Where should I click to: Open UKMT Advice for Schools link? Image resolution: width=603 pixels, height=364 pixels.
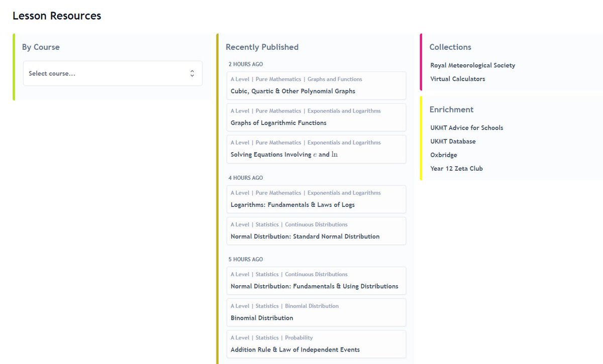(466, 128)
